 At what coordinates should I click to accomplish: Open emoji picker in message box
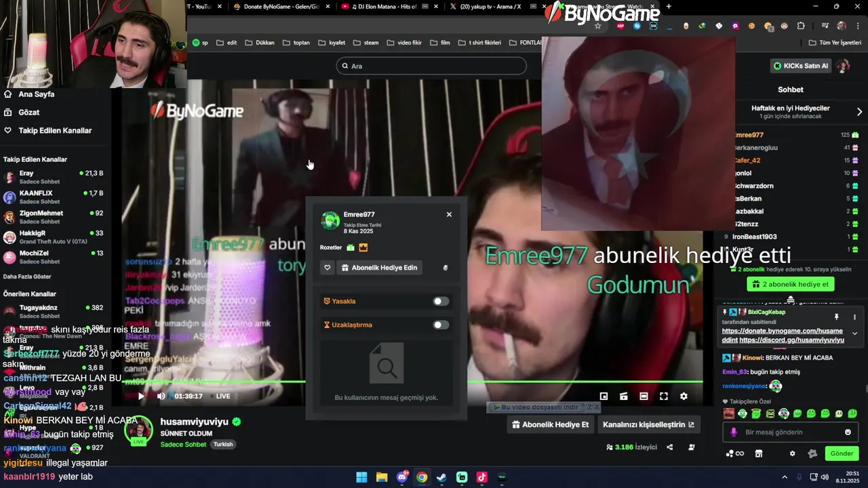pyautogui.click(x=848, y=432)
